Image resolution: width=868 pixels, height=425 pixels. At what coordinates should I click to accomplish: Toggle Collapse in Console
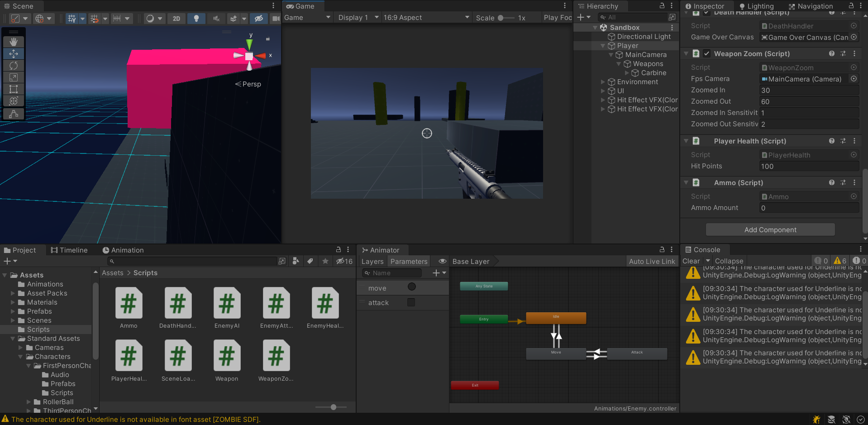(x=729, y=261)
